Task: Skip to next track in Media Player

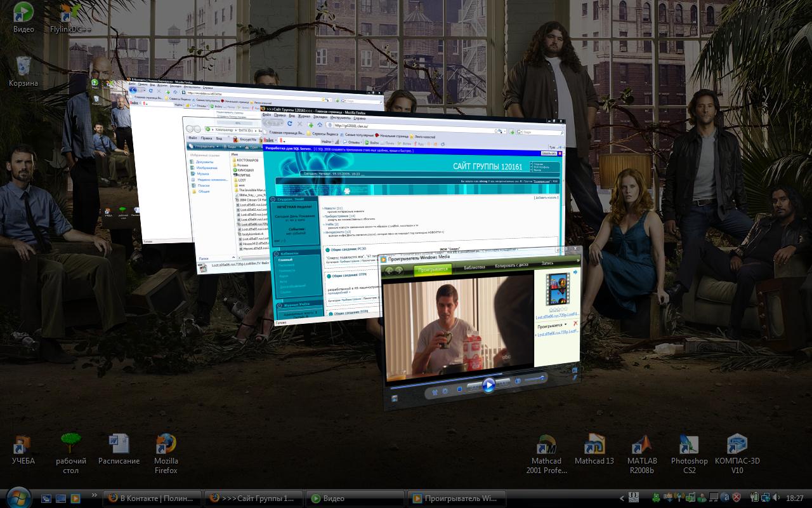Action: pos(502,382)
